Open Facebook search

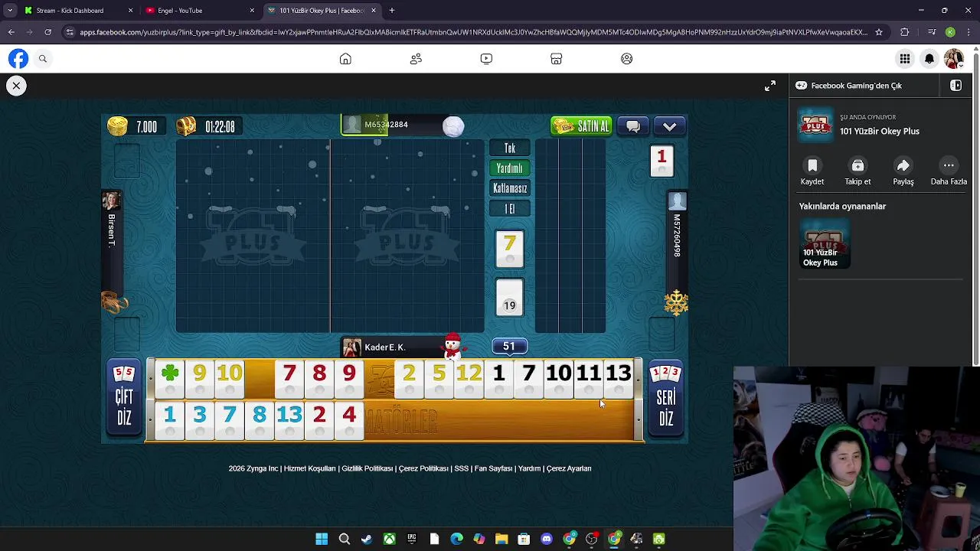(x=43, y=59)
